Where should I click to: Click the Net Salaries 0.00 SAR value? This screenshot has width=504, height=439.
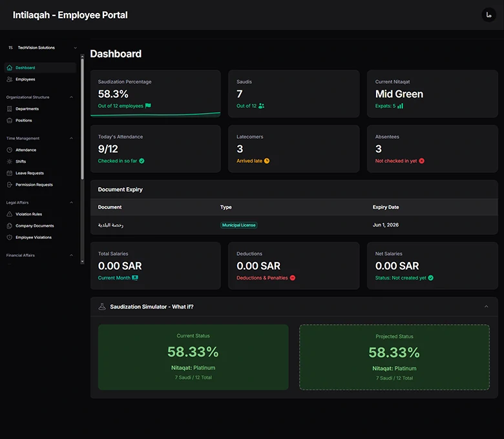pyautogui.click(x=397, y=266)
